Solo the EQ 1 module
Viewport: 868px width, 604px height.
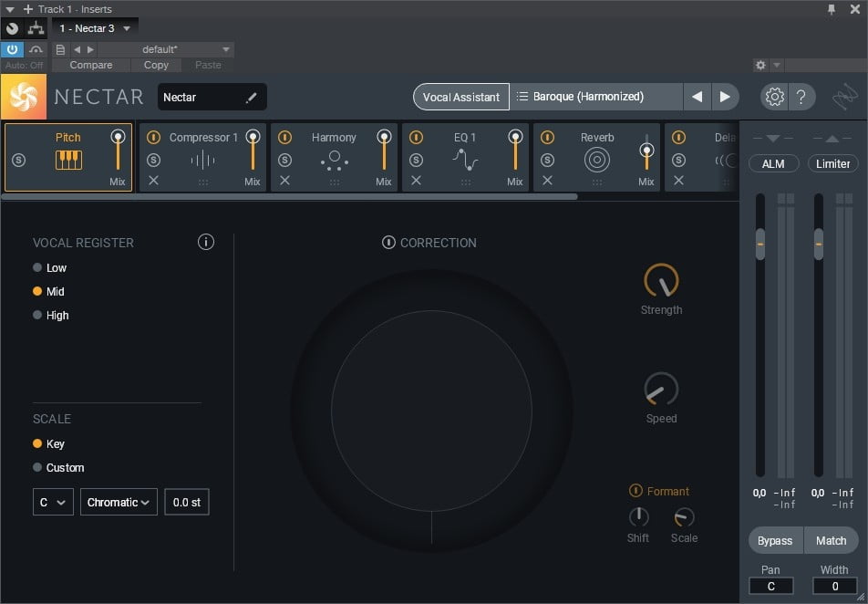416,161
